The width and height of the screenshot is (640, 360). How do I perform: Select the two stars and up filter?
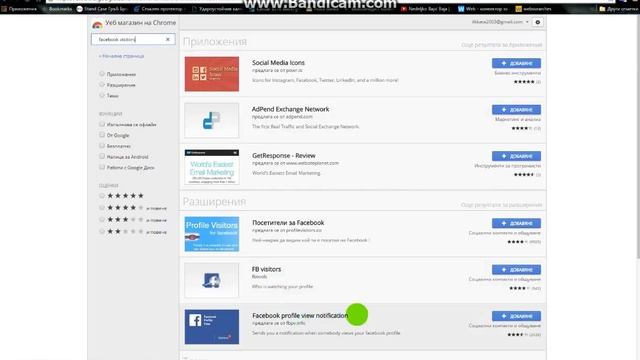[102, 231]
